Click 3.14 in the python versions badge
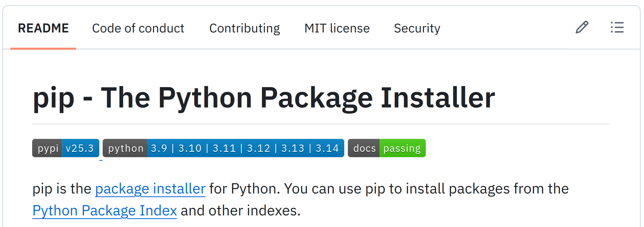644x227 pixels. coord(327,148)
